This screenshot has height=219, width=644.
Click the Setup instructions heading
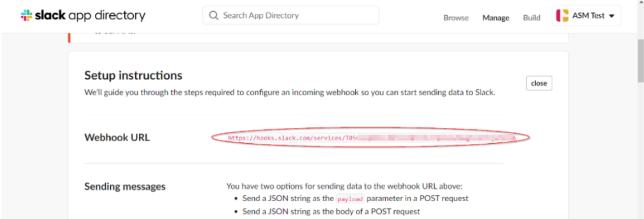[x=133, y=75]
